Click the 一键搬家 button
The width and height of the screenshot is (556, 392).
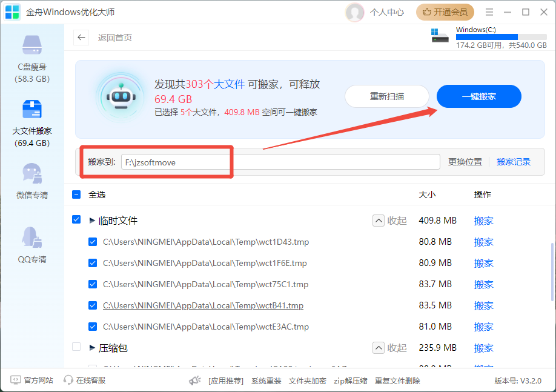coord(478,96)
